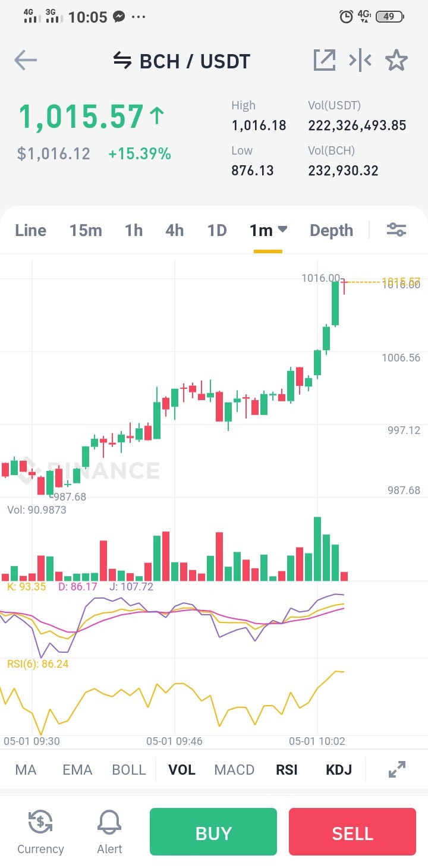Viewport: 428px width, 868px height.
Task: Add pair to favorites with star
Action: [396, 60]
